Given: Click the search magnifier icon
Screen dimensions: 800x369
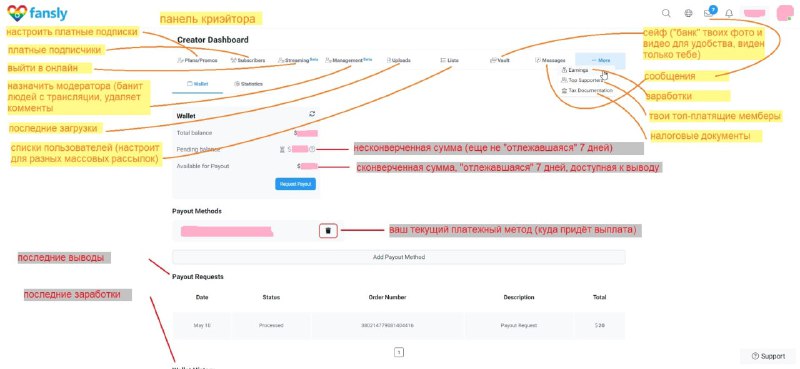Looking at the screenshot, I should (x=666, y=13).
